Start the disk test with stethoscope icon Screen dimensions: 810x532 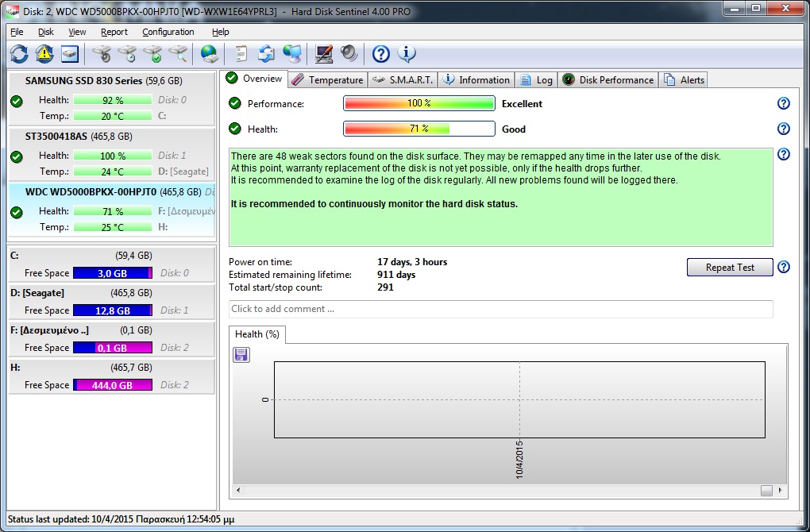102,54
